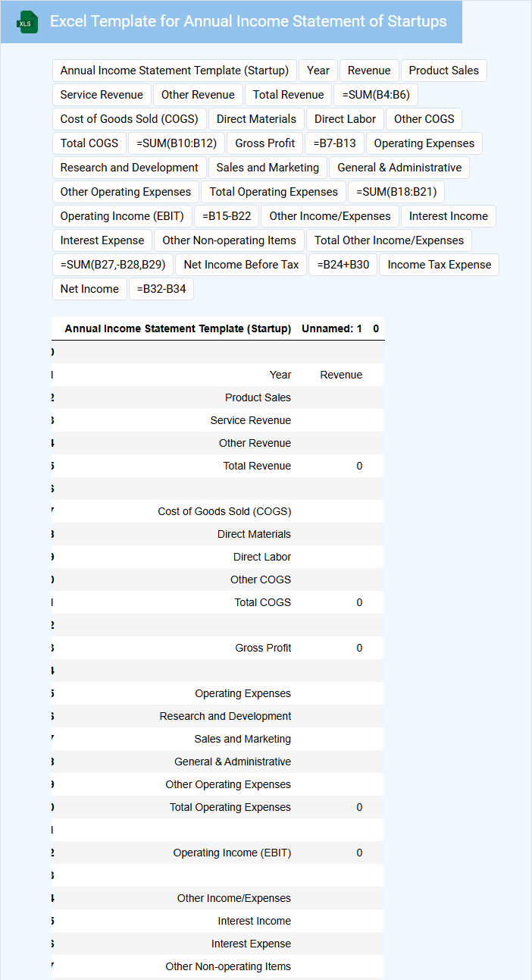Click the 'General & Administrative' table cell
This screenshot has height=980, width=532.
pos(233,762)
